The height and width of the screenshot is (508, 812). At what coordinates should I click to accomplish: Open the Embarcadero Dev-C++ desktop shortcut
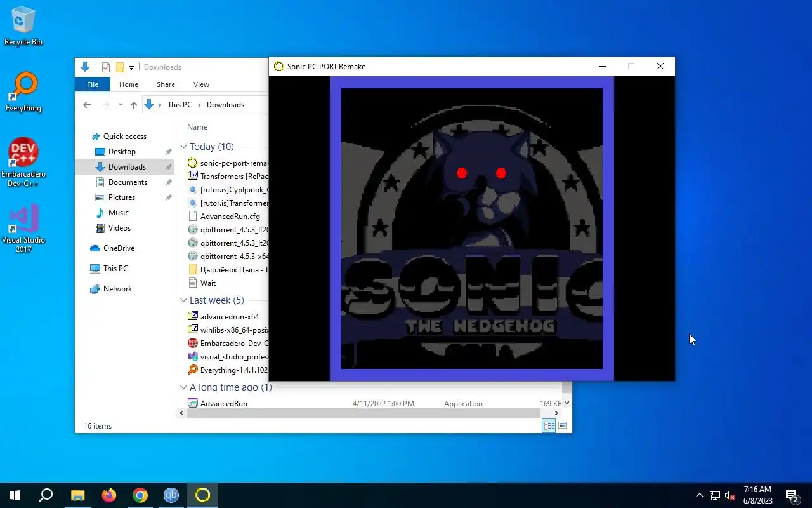coord(23,163)
